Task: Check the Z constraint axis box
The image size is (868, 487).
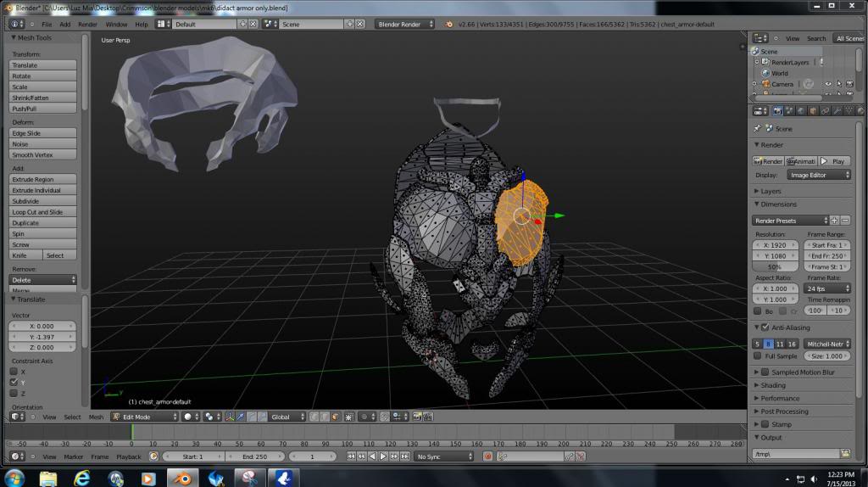Action: (x=14, y=394)
